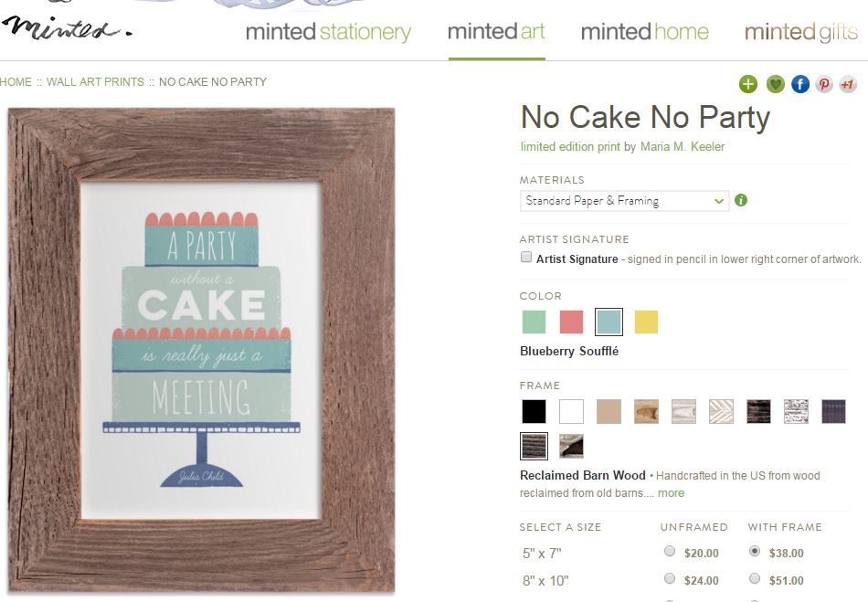Pin this print via Pinterest icon
The width and height of the screenshot is (868, 602).
point(824,84)
